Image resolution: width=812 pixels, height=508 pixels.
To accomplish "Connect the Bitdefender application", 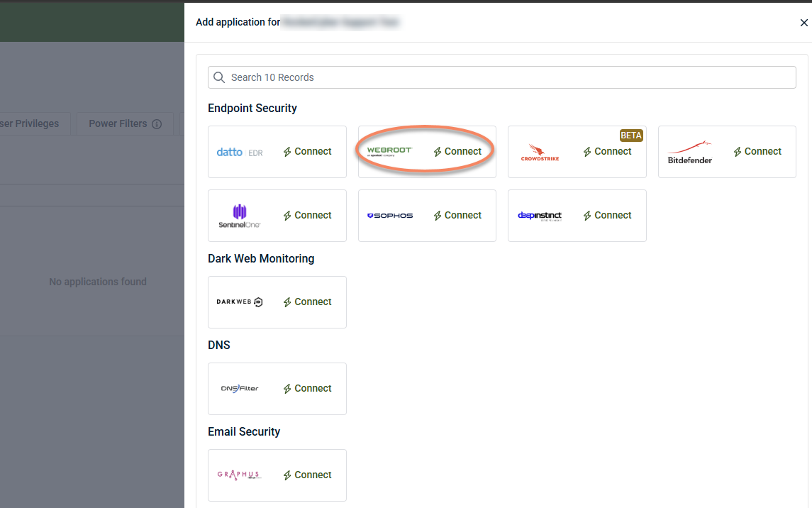I will [x=757, y=152].
